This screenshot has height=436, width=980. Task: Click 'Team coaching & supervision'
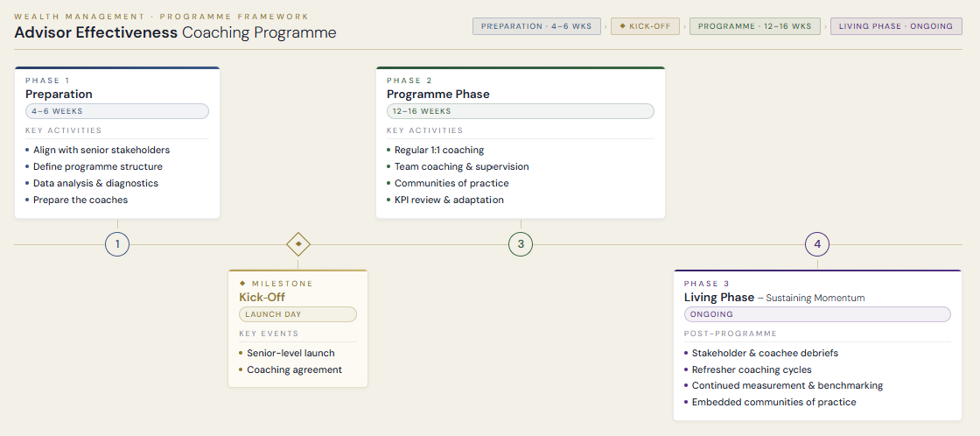point(462,167)
